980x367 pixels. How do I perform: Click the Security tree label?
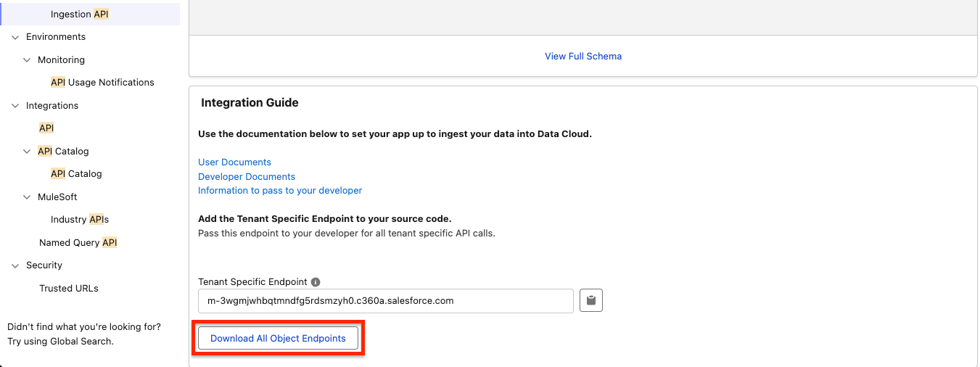point(44,265)
